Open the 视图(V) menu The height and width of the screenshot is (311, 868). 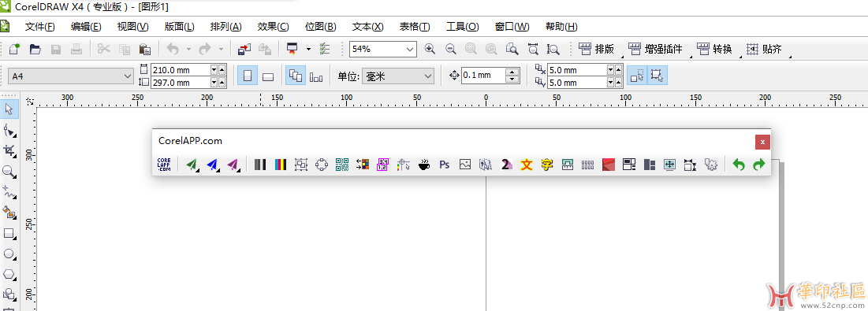[133, 27]
